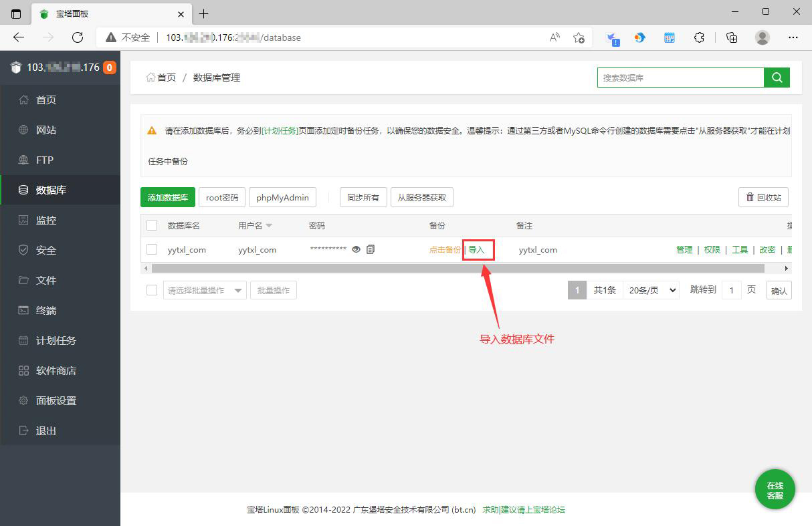
Task: Open the 在线客服 chat button
Action: [775, 491]
